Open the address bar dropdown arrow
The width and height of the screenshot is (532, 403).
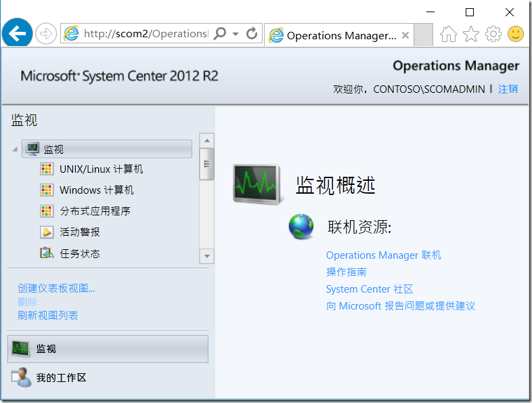click(x=236, y=34)
